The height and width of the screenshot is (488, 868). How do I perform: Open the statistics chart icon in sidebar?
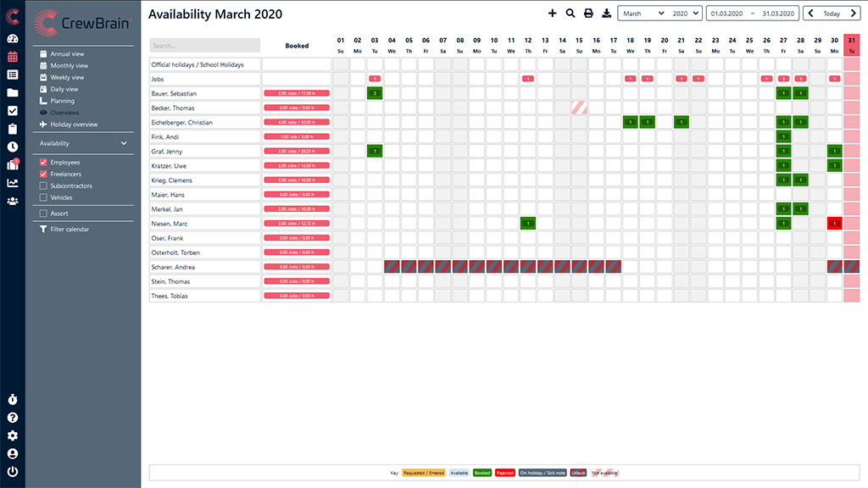click(x=13, y=183)
